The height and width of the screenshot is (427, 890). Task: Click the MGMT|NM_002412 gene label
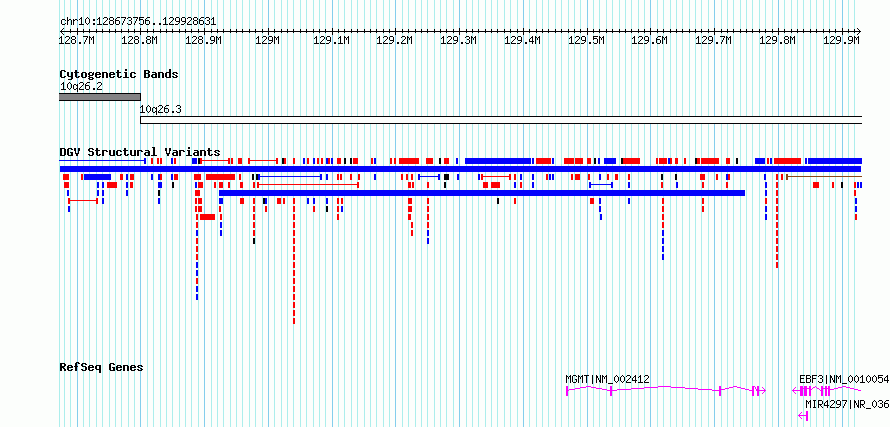coord(607,379)
